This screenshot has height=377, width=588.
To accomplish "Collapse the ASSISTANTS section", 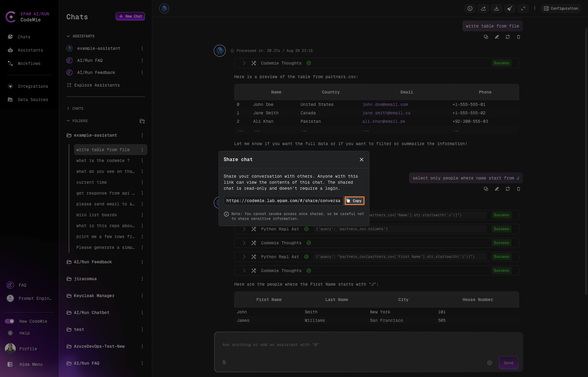I will (68, 36).
